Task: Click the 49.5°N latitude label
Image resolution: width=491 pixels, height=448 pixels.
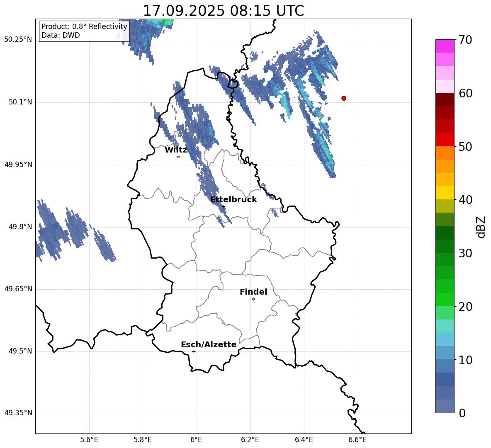Action: click(20, 351)
